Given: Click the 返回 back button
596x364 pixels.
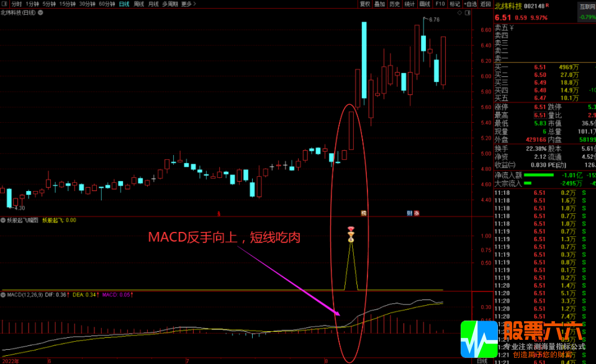Looking at the screenshot, I should [485, 4].
